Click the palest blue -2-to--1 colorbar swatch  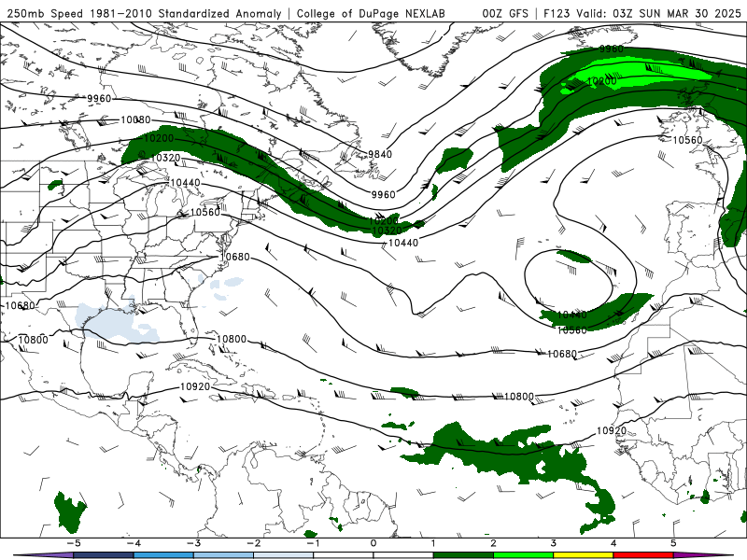click(284, 555)
